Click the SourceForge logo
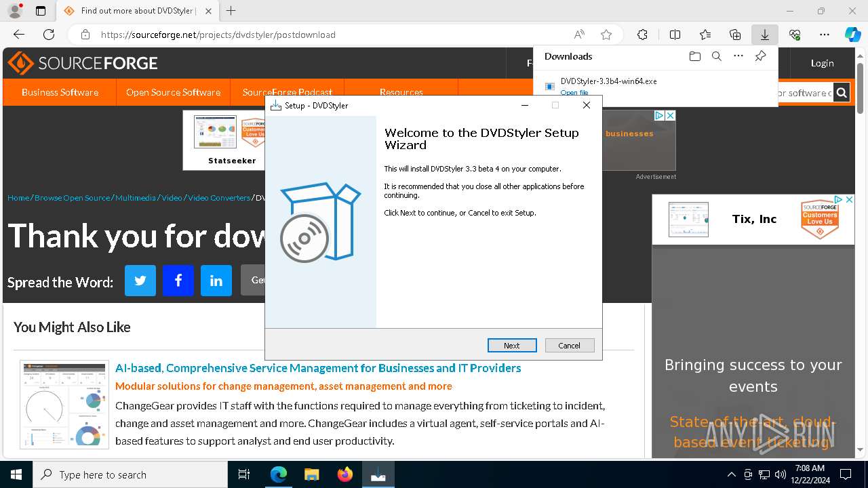The height and width of the screenshot is (488, 868). (x=83, y=63)
